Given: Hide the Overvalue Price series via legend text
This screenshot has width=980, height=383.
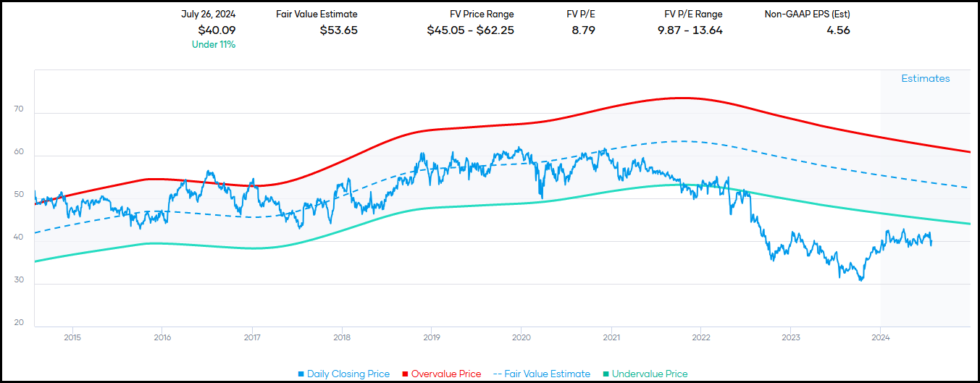Looking at the screenshot, I should [x=446, y=374].
